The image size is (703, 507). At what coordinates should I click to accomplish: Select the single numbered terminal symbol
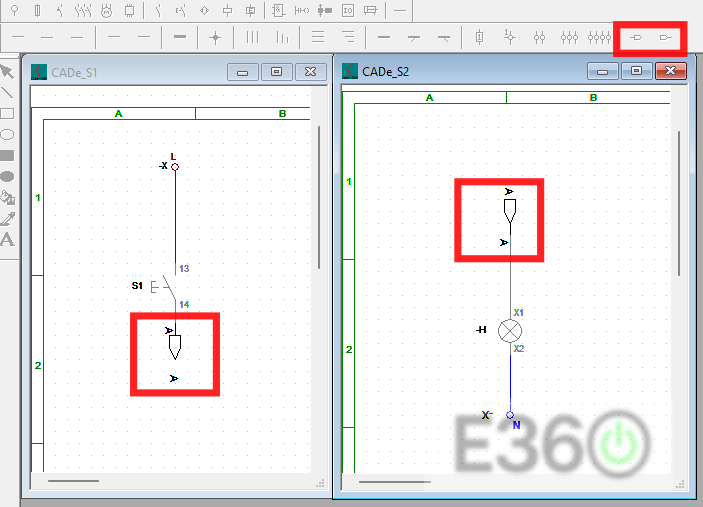479,37
